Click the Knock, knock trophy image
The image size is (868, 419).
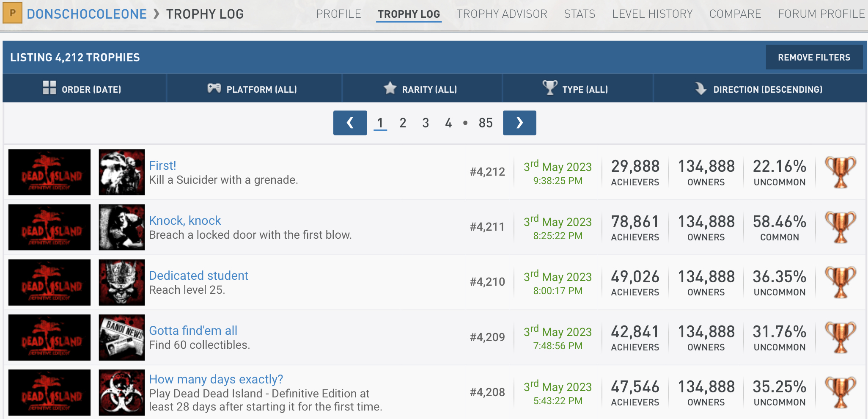(122, 227)
